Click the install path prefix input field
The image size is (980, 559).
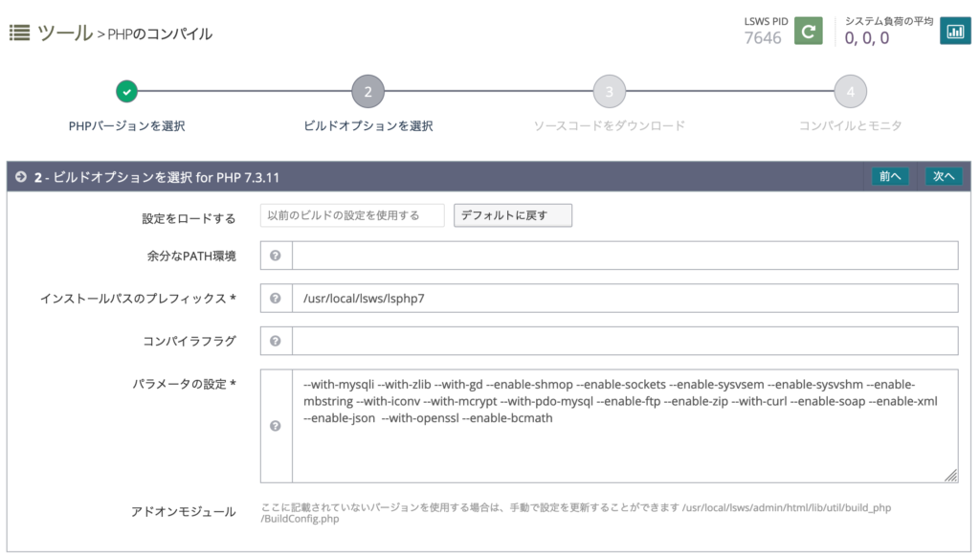coord(625,299)
